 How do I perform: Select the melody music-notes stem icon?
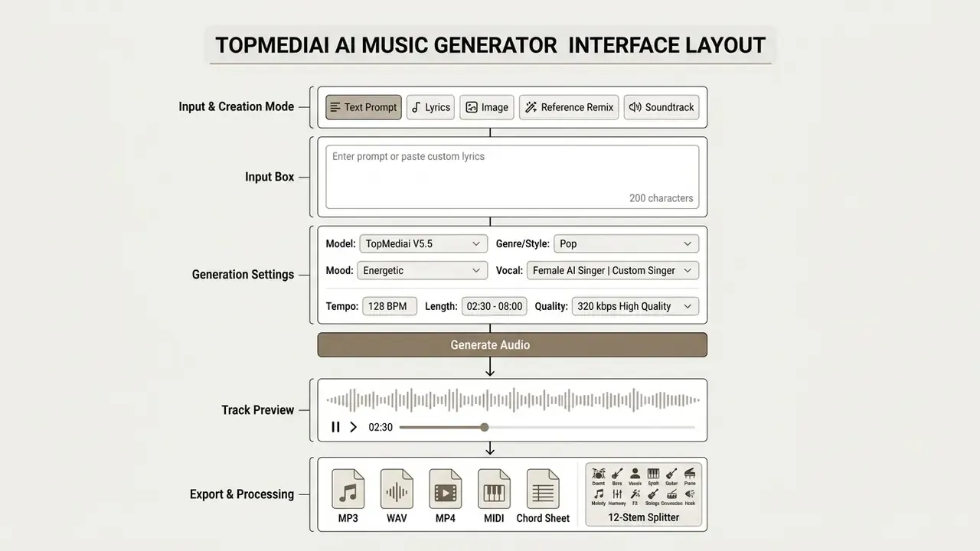pyautogui.click(x=598, y=494)
